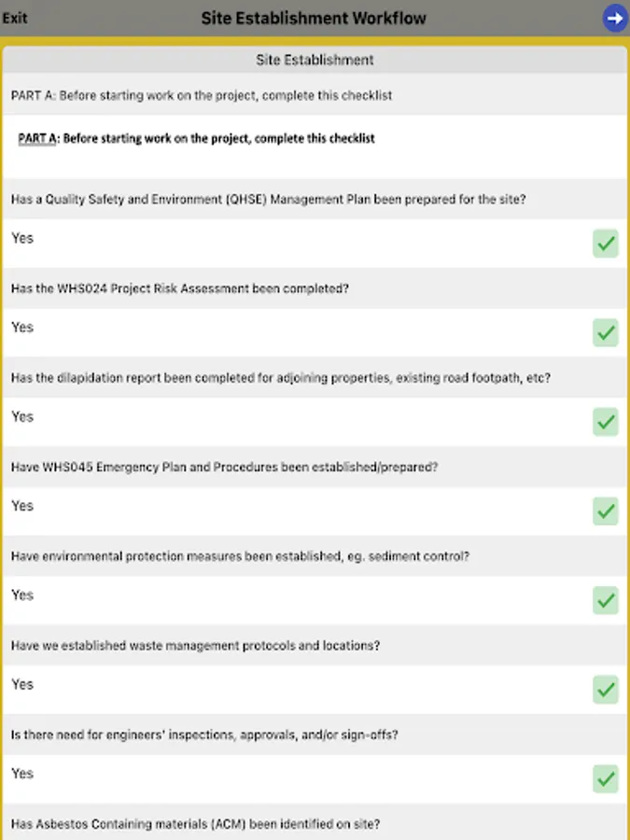The image size is (630, 840).
Task: Select Yes answer under dilapidation report
Action: pyautogui.click(x=22, y=417)
